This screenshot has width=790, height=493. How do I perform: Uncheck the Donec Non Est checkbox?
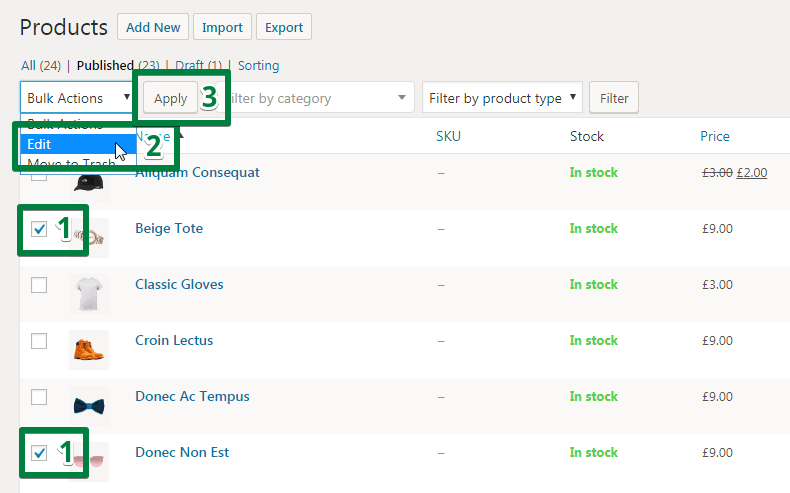pos(39,453)
